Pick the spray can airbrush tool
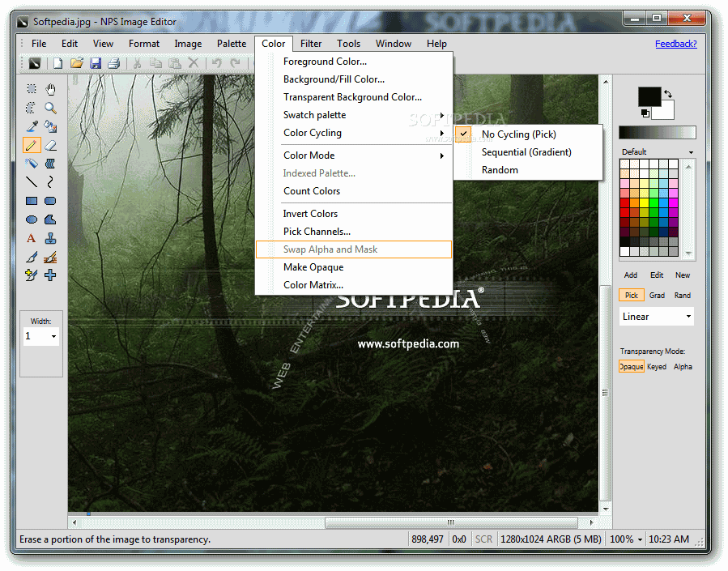 point(32,164)
